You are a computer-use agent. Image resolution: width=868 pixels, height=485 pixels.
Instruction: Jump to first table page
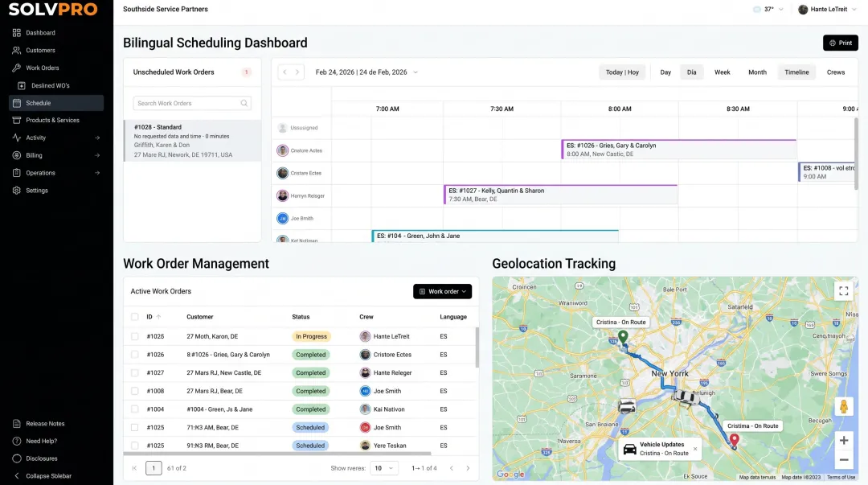(x=134, y=468)
